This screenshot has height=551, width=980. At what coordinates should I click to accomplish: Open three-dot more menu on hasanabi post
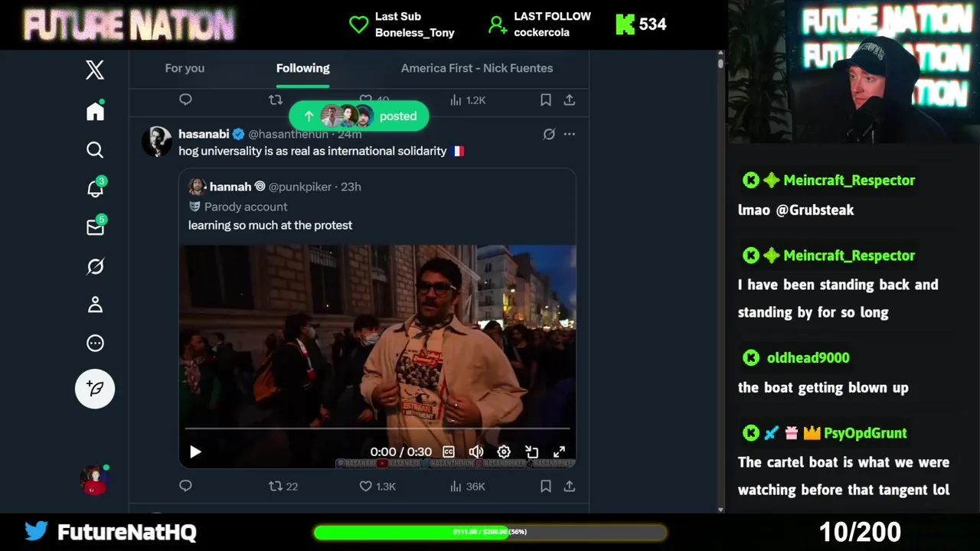coord(570,134)
